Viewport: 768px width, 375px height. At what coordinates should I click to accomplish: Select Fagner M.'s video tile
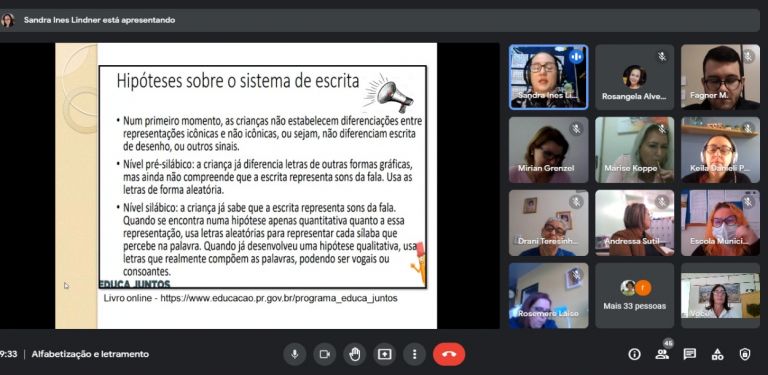pyautogui.click(x=720, y=77)
